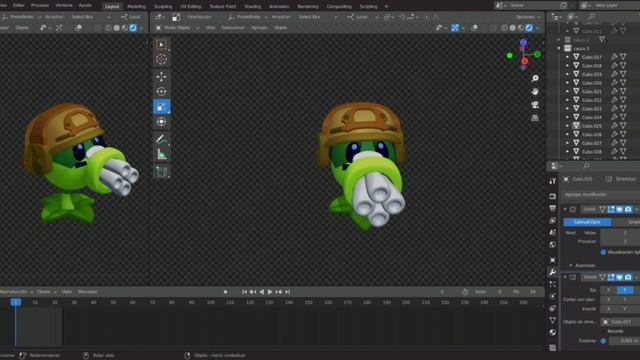Image resolution: width=640 pixels, height=360 pixels.
Task: Expand the Avanzado subpanel
Action: pos(571,265)
